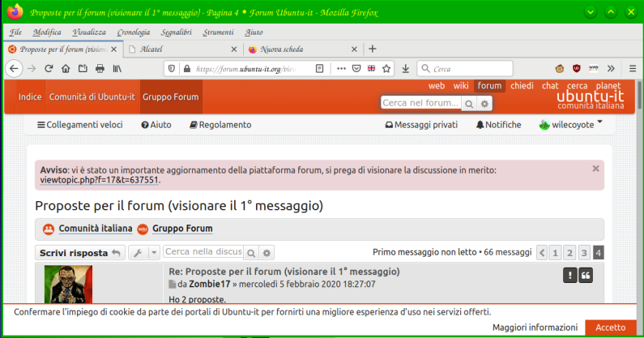Reload the current page
The image size is (644, 338).
(x=49, y=69)
